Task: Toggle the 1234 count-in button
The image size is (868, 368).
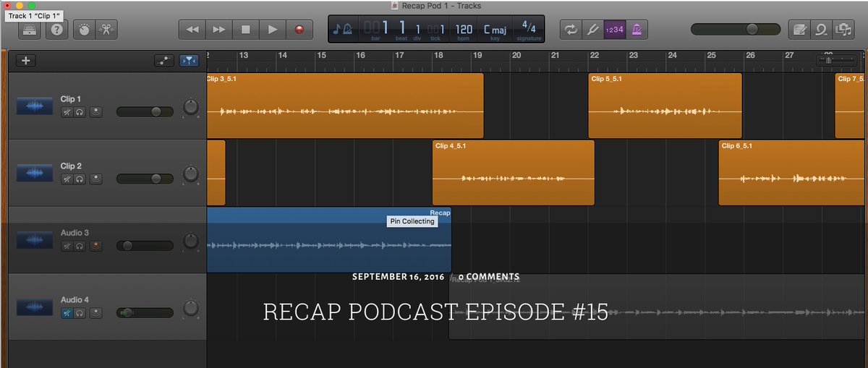Action: pos(614,30)
